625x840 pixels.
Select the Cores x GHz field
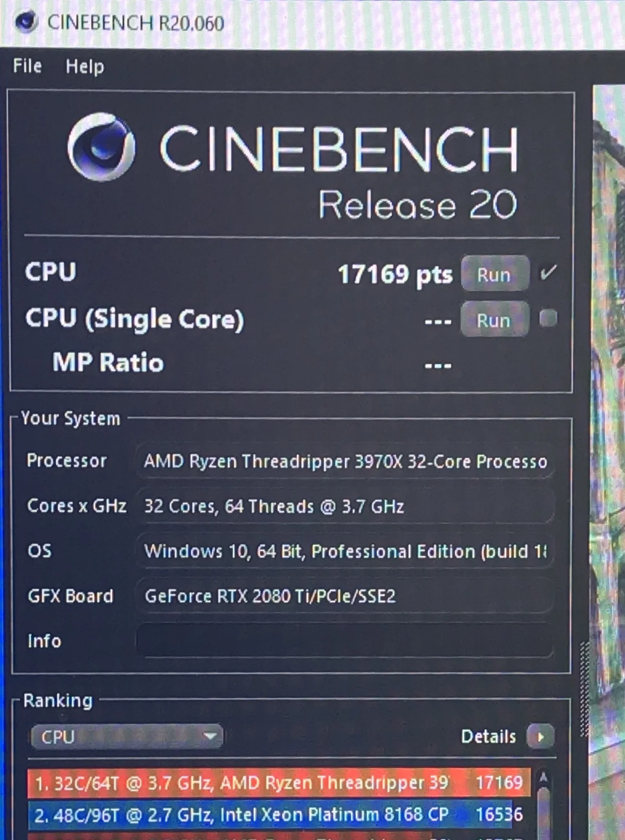[344, 507]
